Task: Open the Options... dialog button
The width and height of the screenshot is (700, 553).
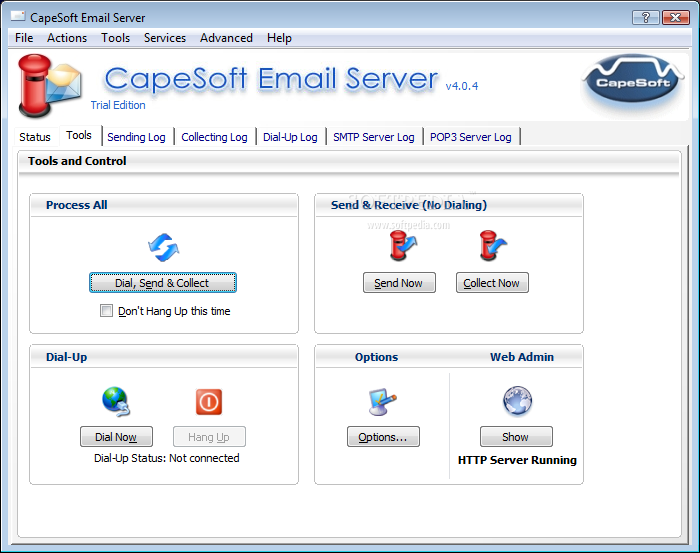Action: point(383,437)
